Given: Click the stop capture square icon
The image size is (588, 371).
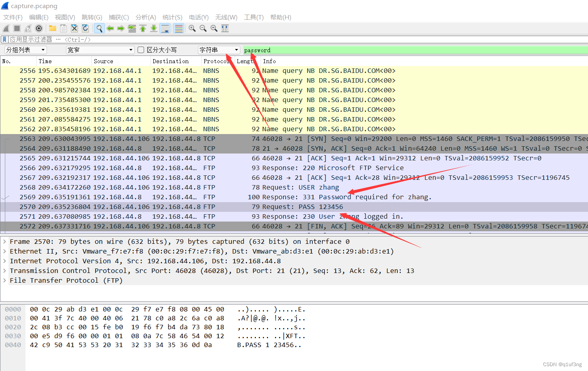Looking at the screenshot, I should point(17,28).
